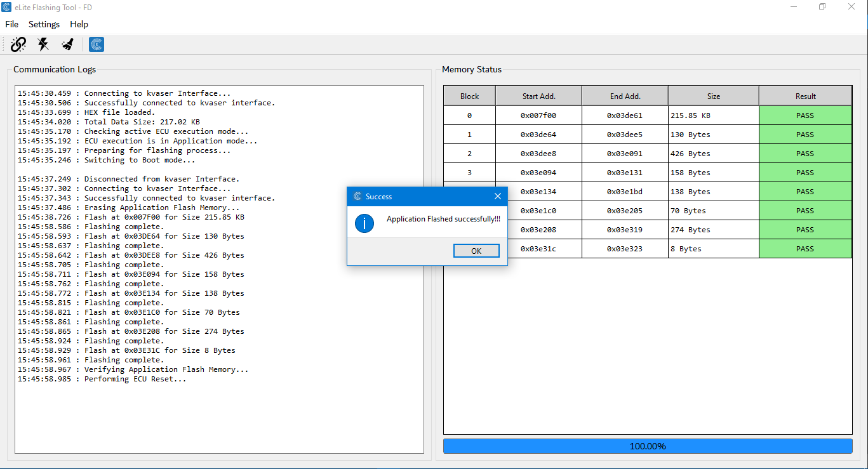The image size is (868, 469).
Task: Click the 'Performing ECU Reset...' log line
Action: (102, 379)
